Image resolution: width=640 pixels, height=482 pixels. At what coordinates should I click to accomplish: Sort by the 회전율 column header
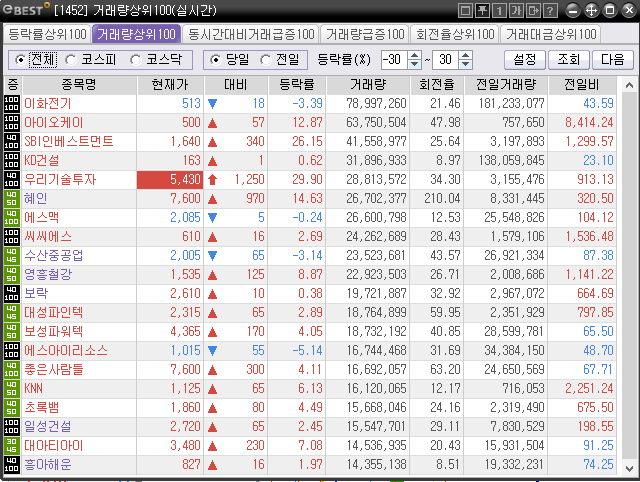[437, 85]
